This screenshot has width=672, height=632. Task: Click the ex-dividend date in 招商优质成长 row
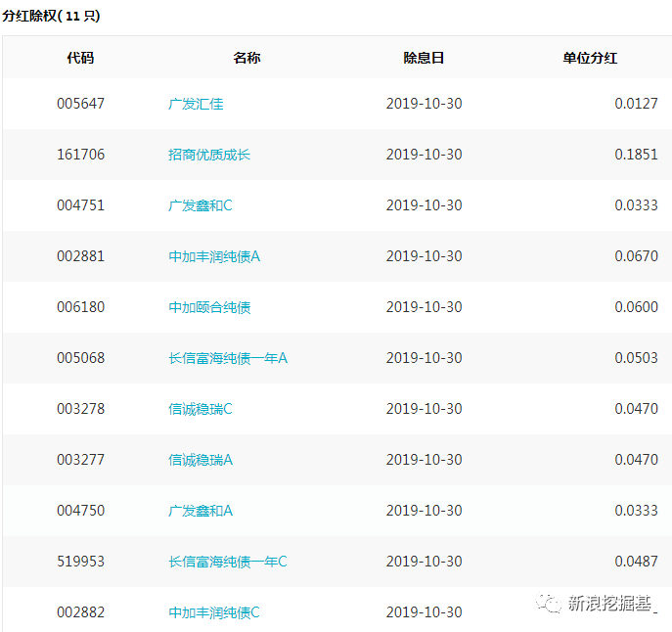click(424, 155)
